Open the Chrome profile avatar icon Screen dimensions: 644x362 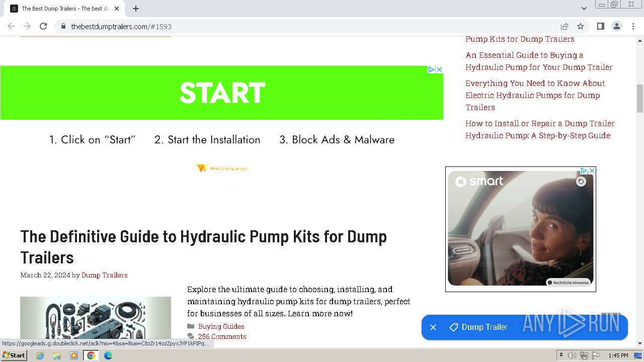[617, 26]
